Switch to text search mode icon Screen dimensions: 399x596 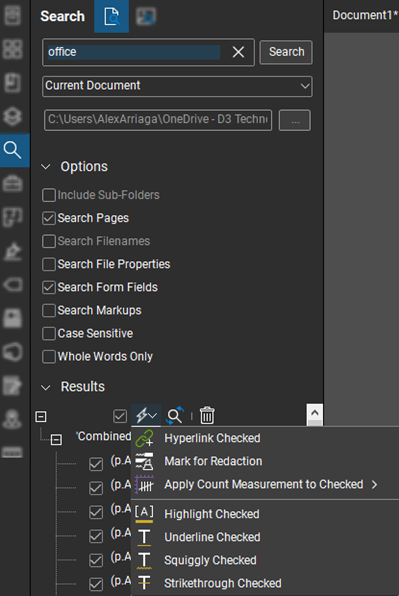tap(111, 16)
